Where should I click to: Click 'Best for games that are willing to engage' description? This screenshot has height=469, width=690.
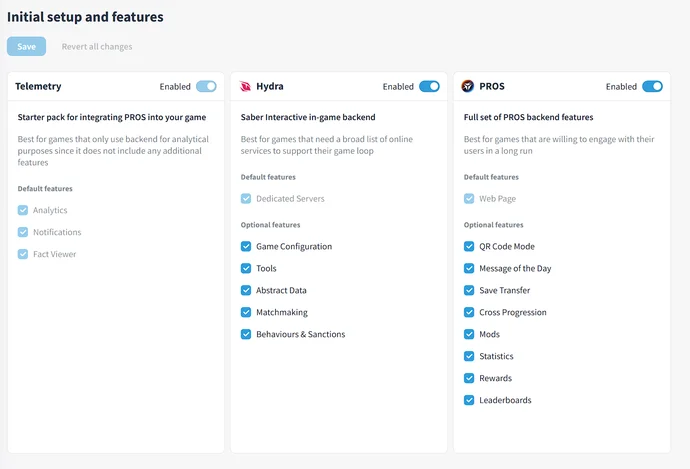[x=559, y=145]
